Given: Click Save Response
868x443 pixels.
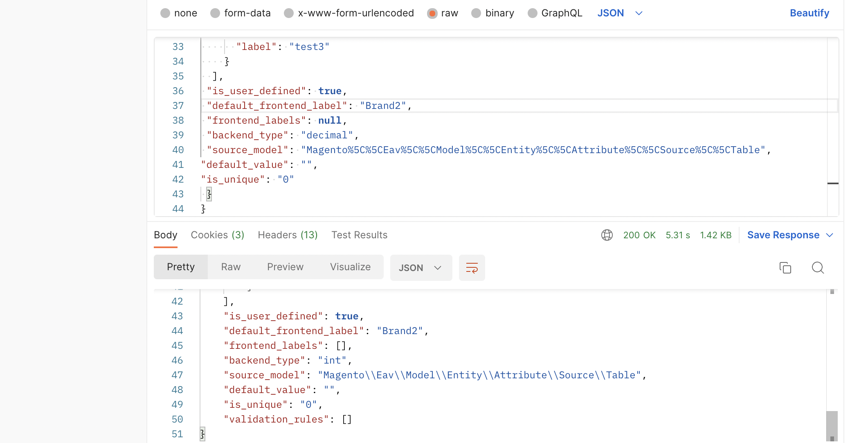Looking at the screenshot, I should pos(783,235).
